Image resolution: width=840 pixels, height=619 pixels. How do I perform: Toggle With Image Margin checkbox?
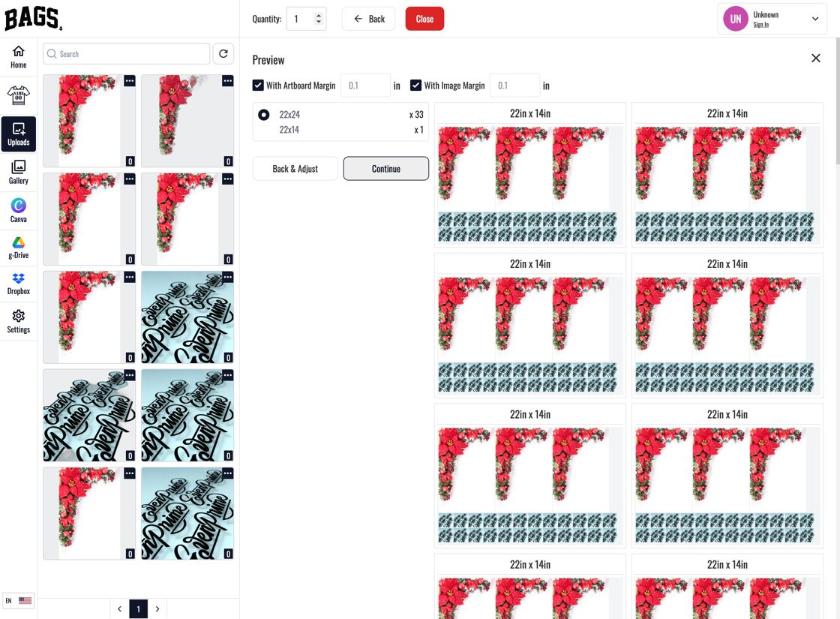(x=415, y=86)
